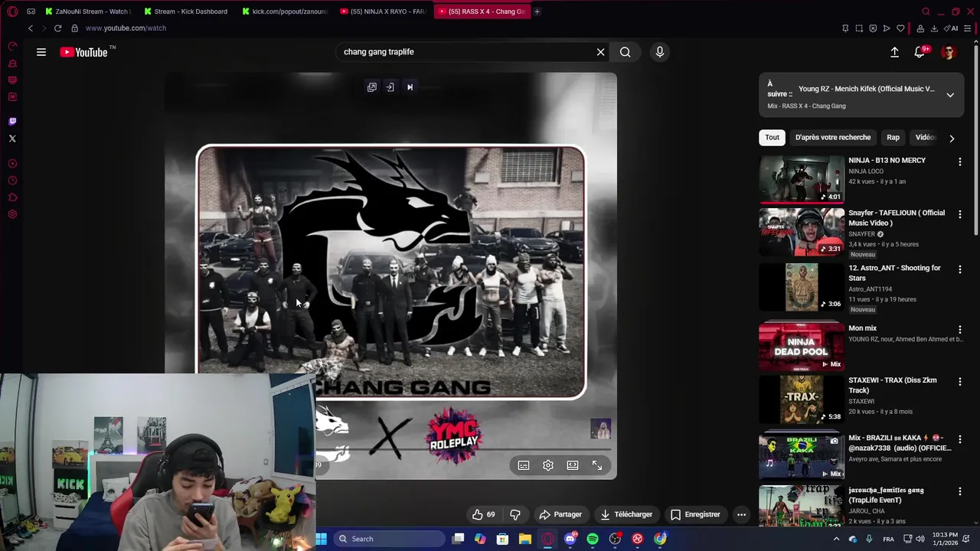The height and width of the screenshot is (551, 980).
Task: Open 'NINJA - B13 NO MERCY' thumbnail
Action: coord(802,180)
